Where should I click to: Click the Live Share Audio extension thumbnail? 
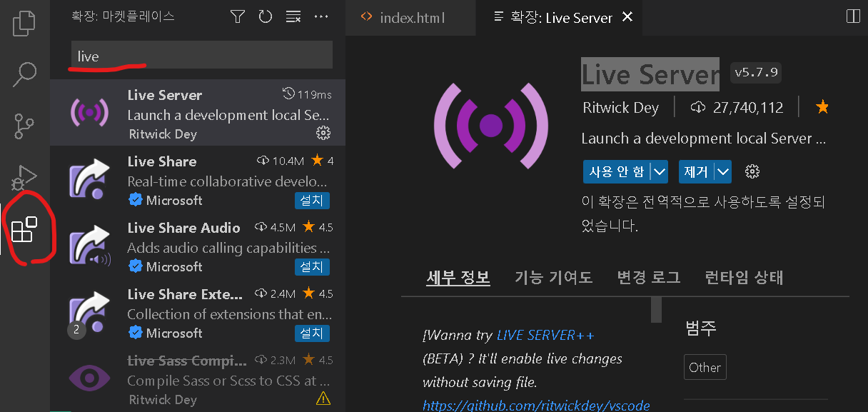[89, 246]
